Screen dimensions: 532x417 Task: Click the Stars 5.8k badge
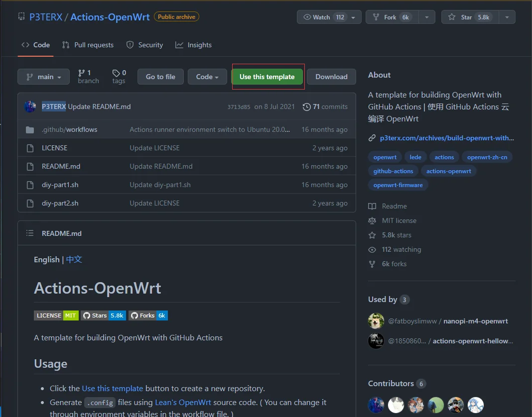coord(104,315)
